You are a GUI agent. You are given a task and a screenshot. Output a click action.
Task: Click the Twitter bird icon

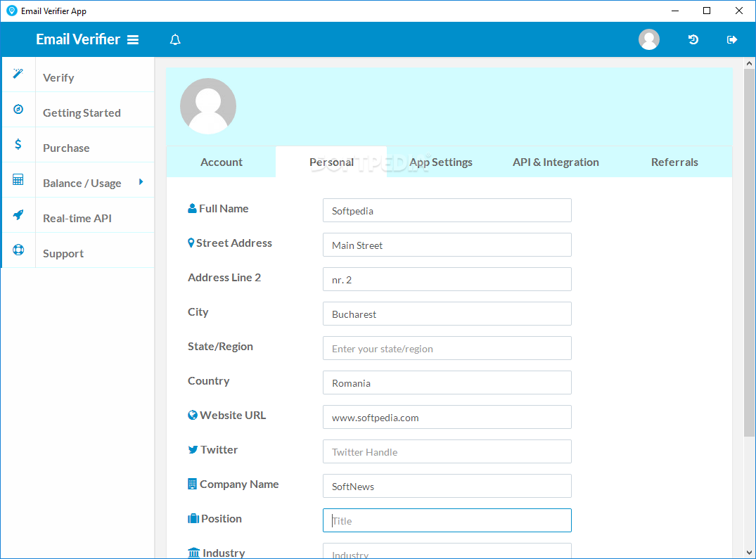pyautogui.click(x=193, y=449)
